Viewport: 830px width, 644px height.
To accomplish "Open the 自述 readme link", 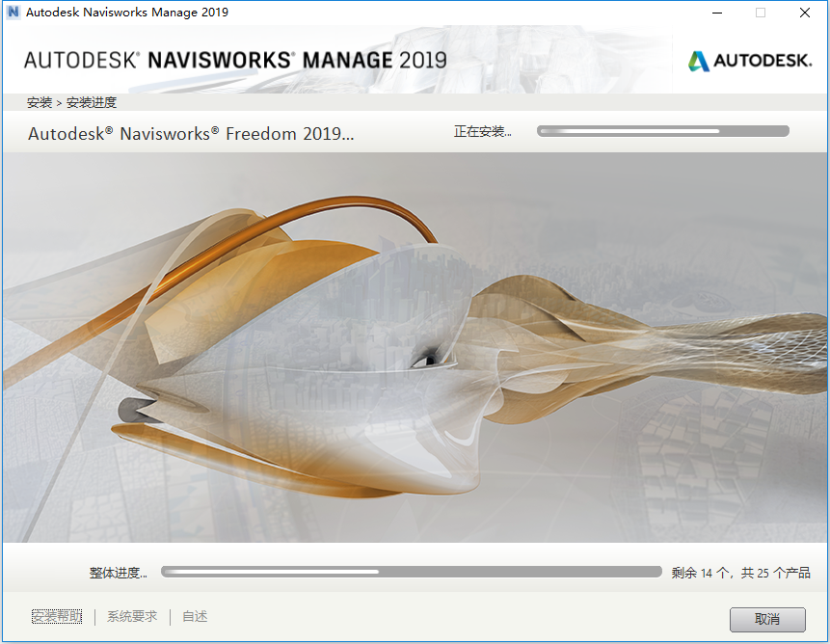I will pos(195,616).
